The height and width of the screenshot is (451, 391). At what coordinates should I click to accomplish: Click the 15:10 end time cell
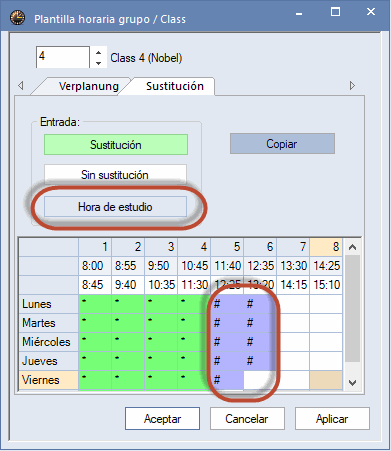pos(326,285)
